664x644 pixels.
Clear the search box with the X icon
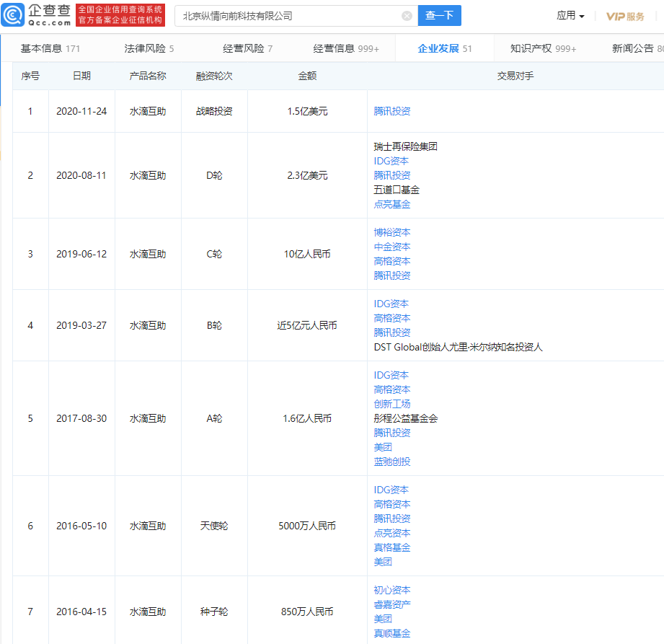[407, 16]
